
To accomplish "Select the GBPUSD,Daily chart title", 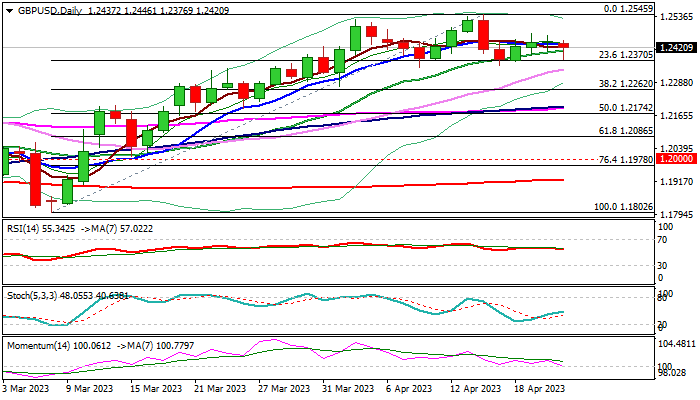I will (50, 11).
